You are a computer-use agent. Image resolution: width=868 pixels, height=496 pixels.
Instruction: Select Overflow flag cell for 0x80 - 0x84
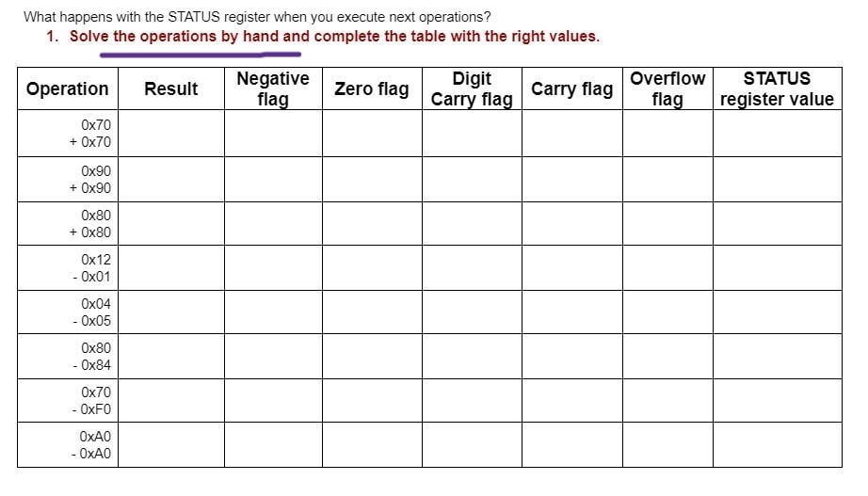[x=668, y=357]
